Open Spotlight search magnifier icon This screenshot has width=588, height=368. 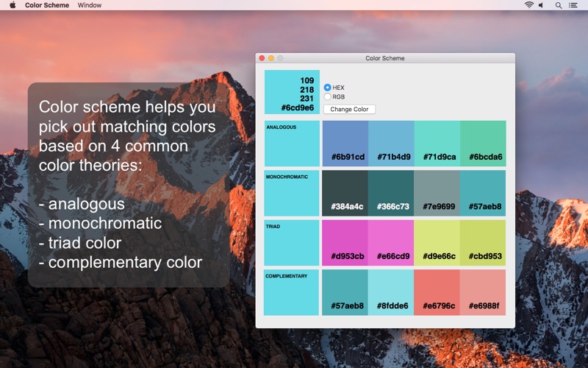[x=559, y=5]
